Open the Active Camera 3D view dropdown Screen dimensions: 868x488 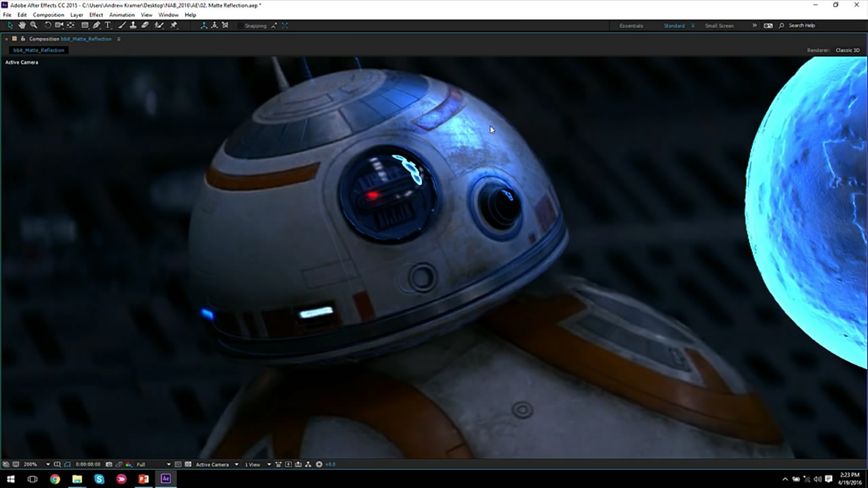217,464
